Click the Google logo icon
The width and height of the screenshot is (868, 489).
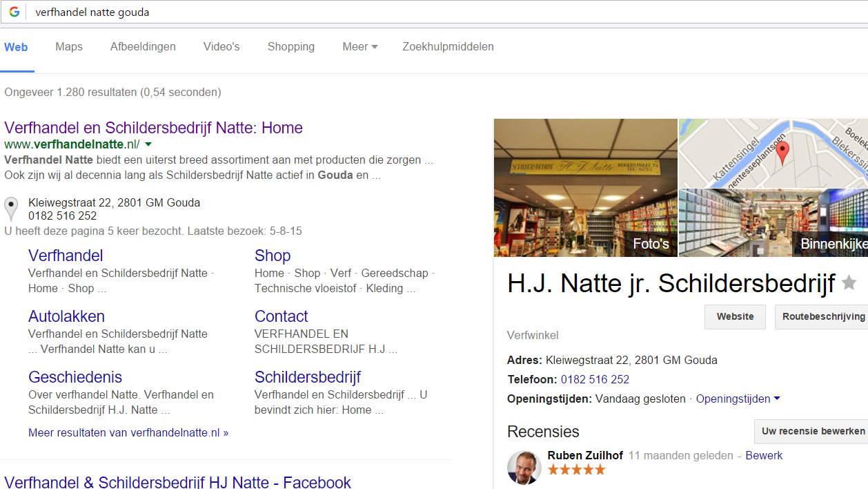[14, 12]
